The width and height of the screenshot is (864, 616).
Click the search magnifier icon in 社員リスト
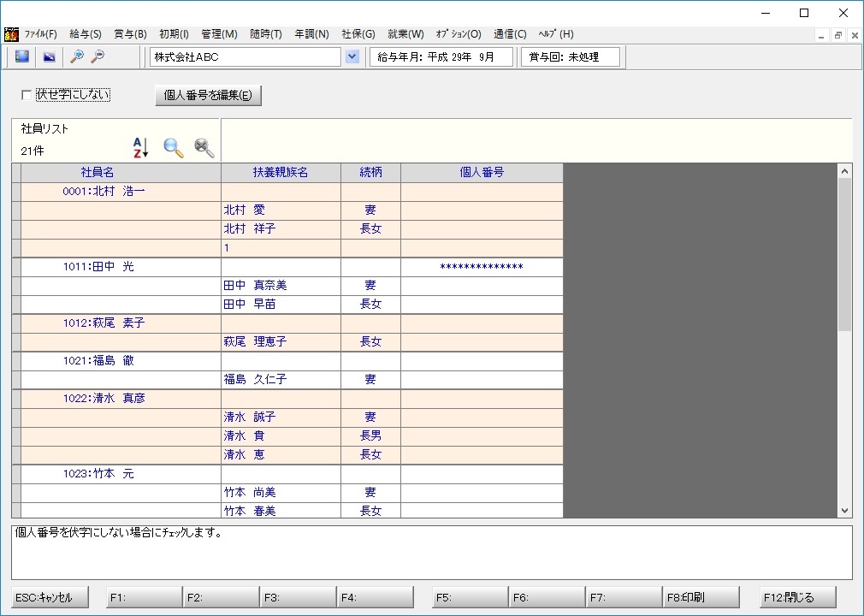(173, 148)
